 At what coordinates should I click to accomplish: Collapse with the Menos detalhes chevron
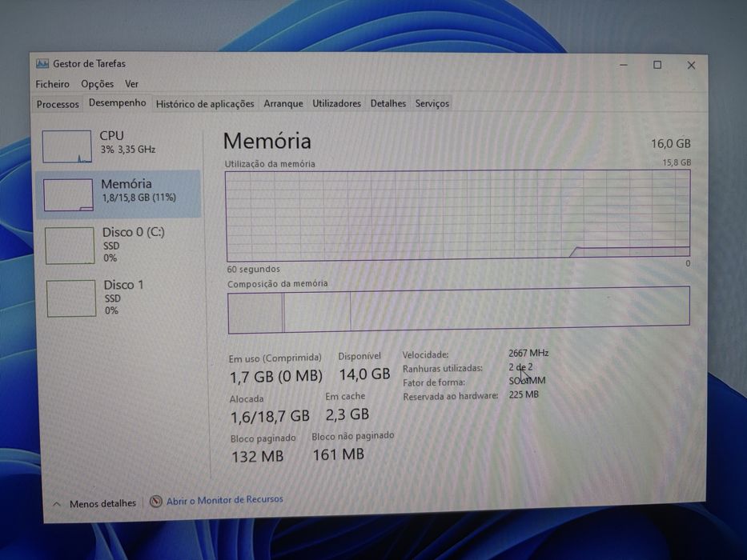(57, 504)
